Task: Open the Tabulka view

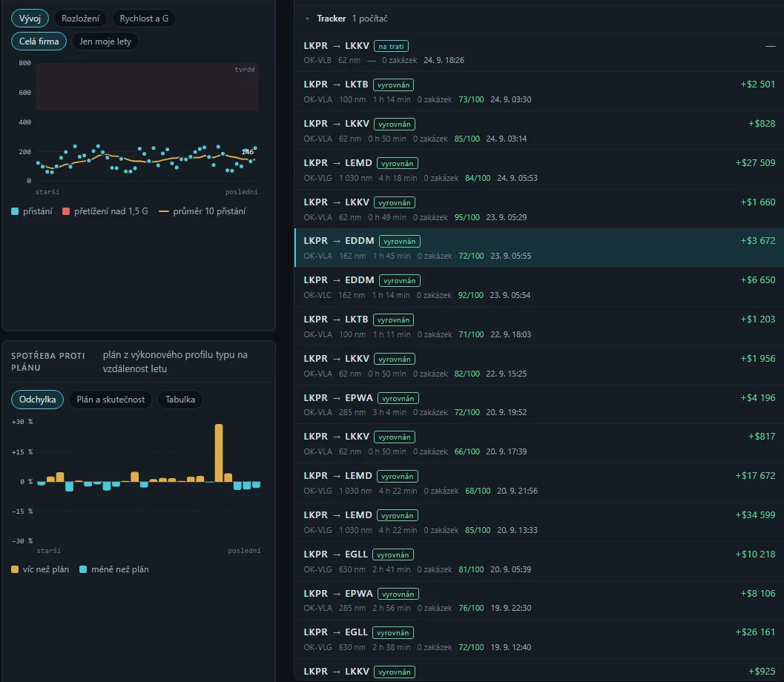Action: pyautogui.click(x=180, y=400)
